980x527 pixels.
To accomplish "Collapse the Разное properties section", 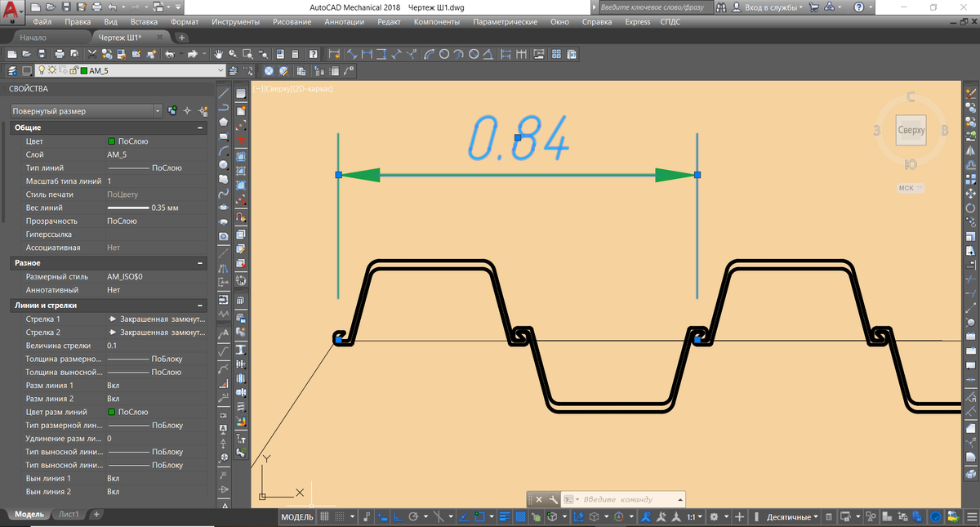I will [200, 264].
